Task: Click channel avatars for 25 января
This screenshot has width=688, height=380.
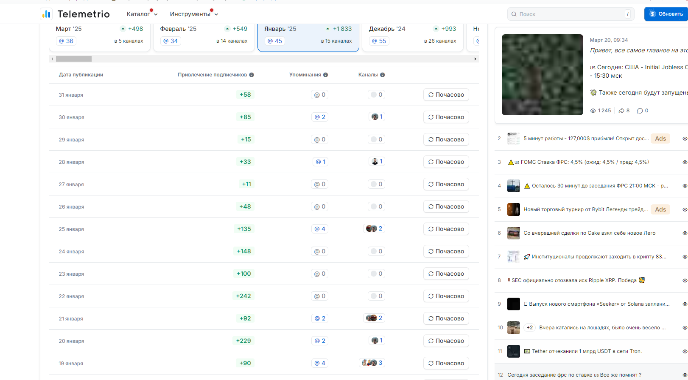Action: click(371, 229)
